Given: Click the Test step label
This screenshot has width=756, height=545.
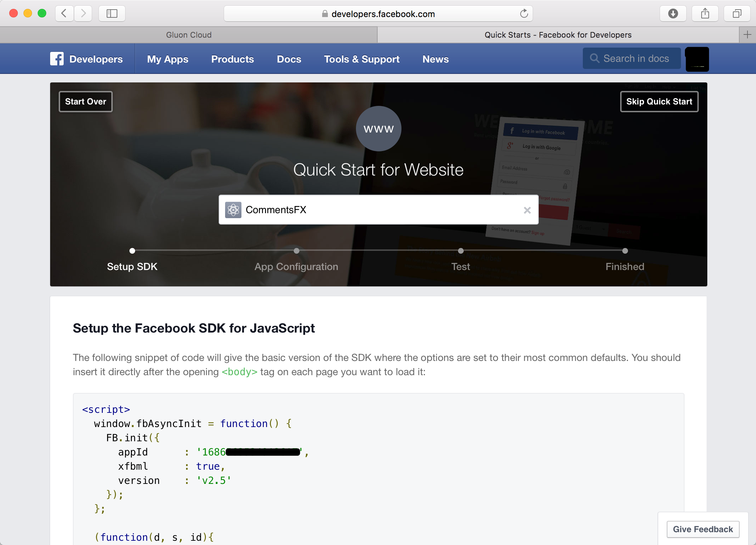Looking at the screenshot, I should tap(461, 266).
